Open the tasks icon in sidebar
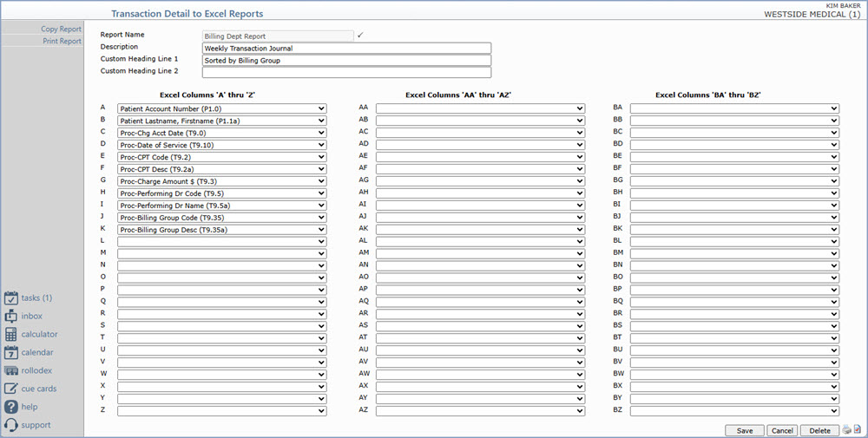Viewport: 868px width, 438px height. point(11,297)
